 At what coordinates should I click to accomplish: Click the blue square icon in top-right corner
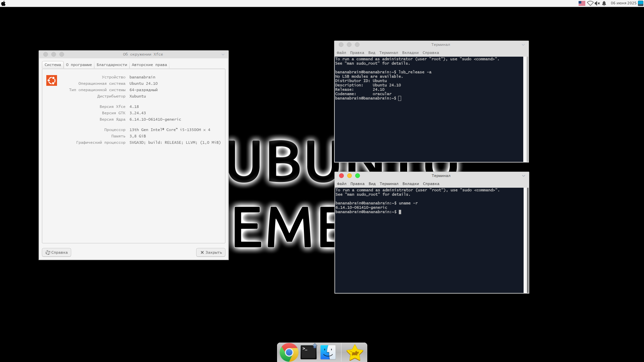[641, 3]
